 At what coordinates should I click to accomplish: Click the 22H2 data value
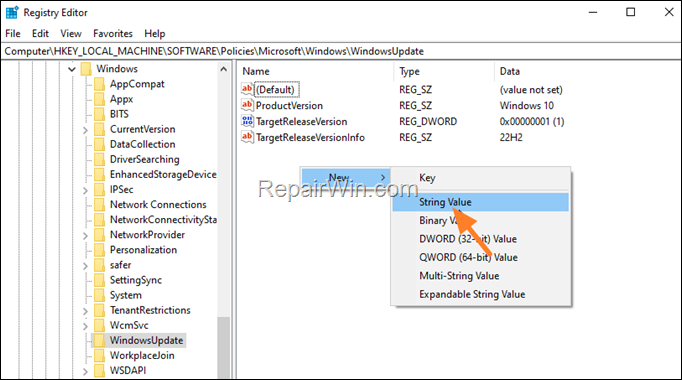(x=511, y=137)
